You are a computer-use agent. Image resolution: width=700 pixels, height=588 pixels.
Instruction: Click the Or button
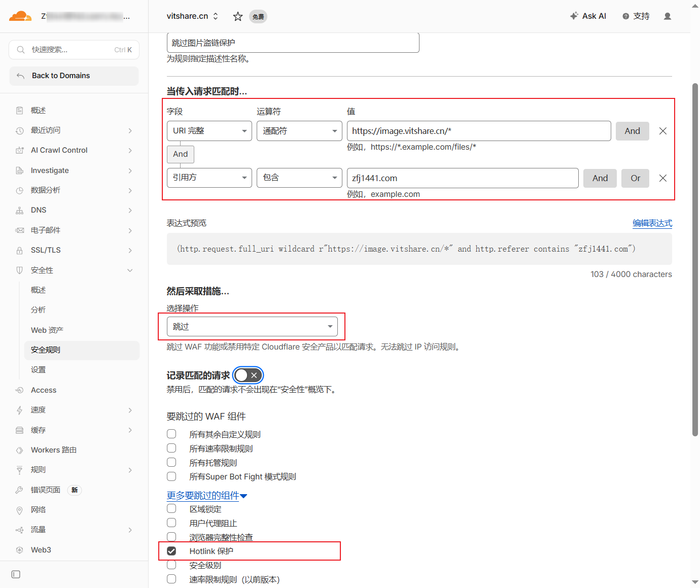coord(636,178)
